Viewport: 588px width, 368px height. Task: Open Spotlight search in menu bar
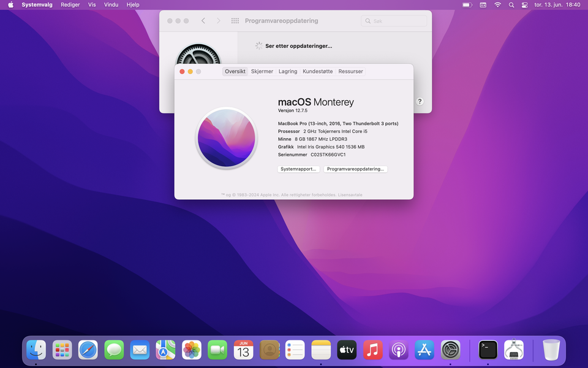(x=511, y=5)
